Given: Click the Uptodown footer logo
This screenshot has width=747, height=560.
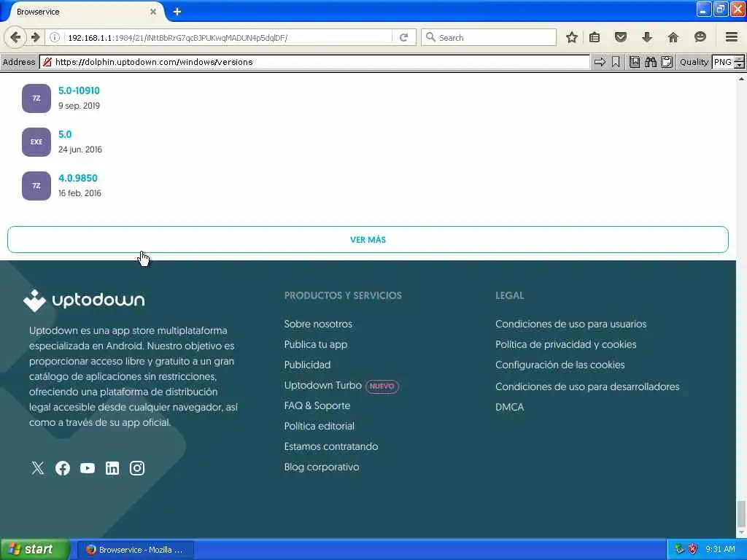Looking at the screenshot, I should click(x=84, y=300).
